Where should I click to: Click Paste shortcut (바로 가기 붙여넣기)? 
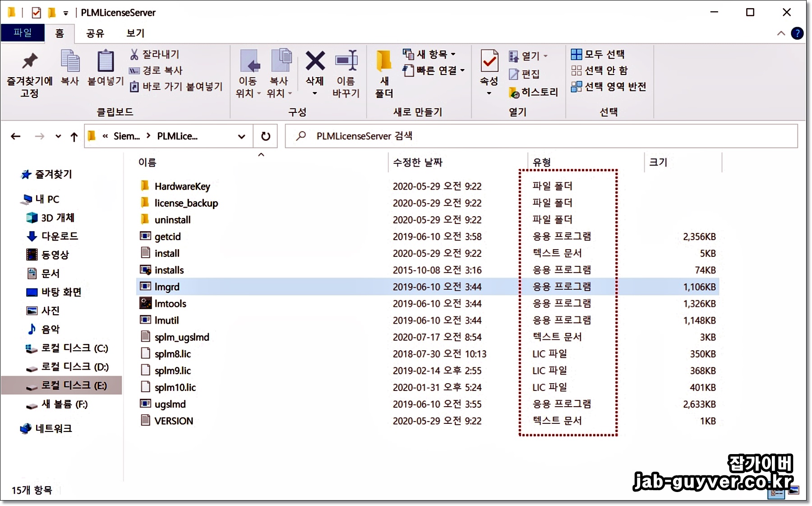click(176, 87)
